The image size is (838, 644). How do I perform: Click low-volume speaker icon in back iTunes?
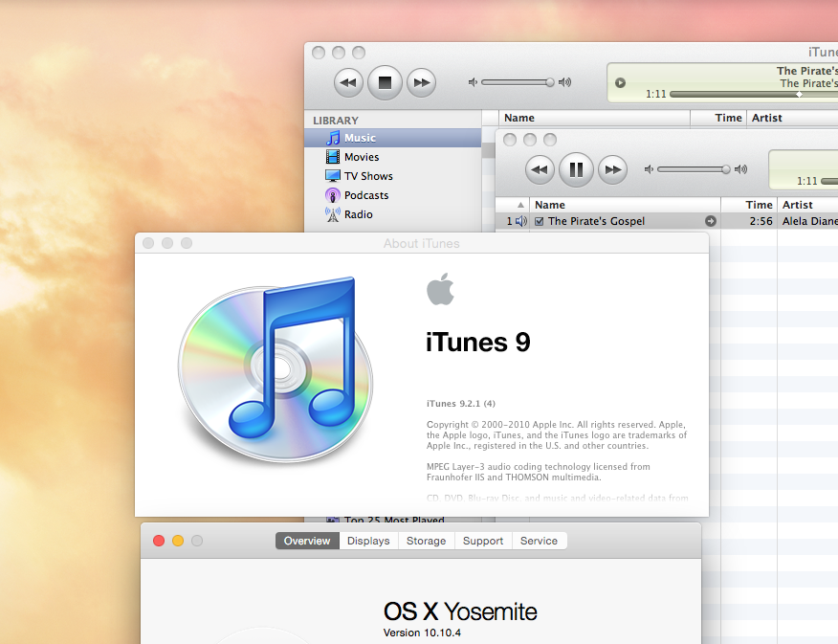[x=473, y=82]
